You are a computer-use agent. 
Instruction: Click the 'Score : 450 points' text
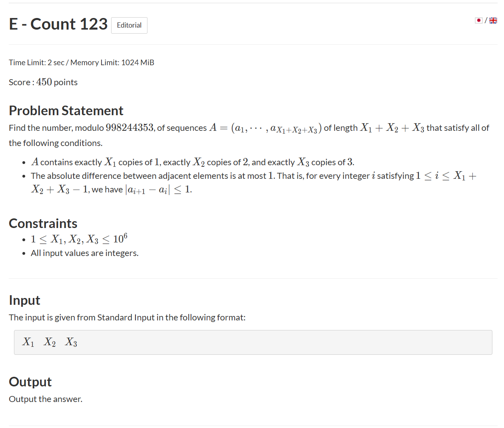coord(43,82)
